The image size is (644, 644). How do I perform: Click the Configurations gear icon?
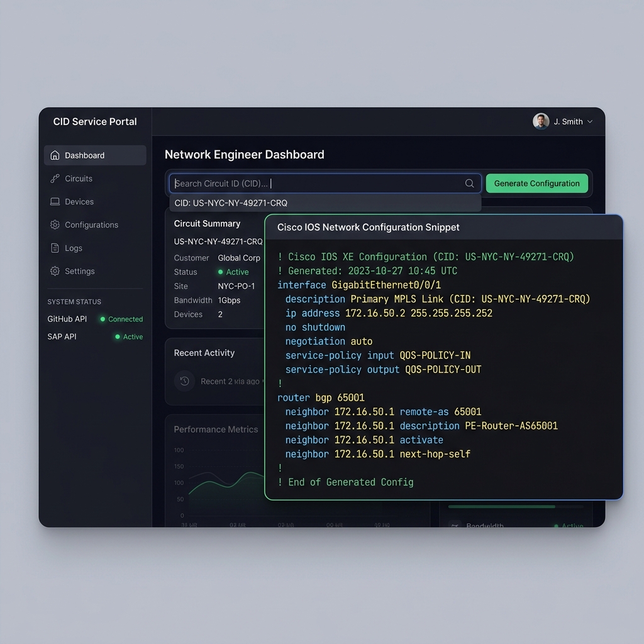[x=55, y=225]
